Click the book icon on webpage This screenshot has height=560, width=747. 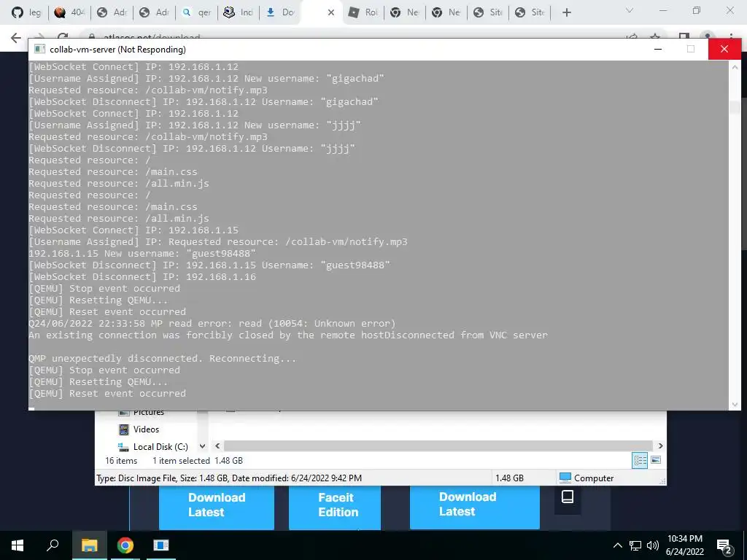(x=568, y=497)
